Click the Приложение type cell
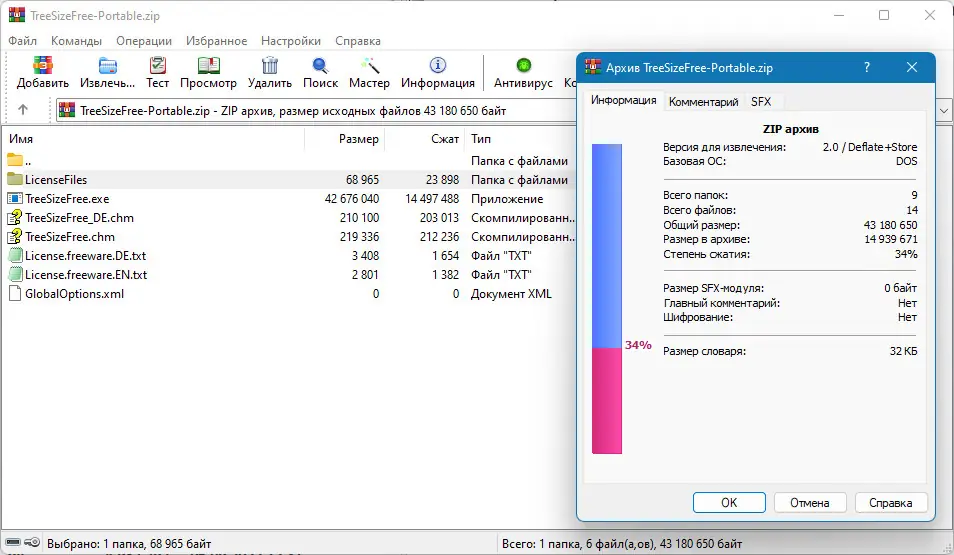954x555 pixels. (x=507, y=198)
